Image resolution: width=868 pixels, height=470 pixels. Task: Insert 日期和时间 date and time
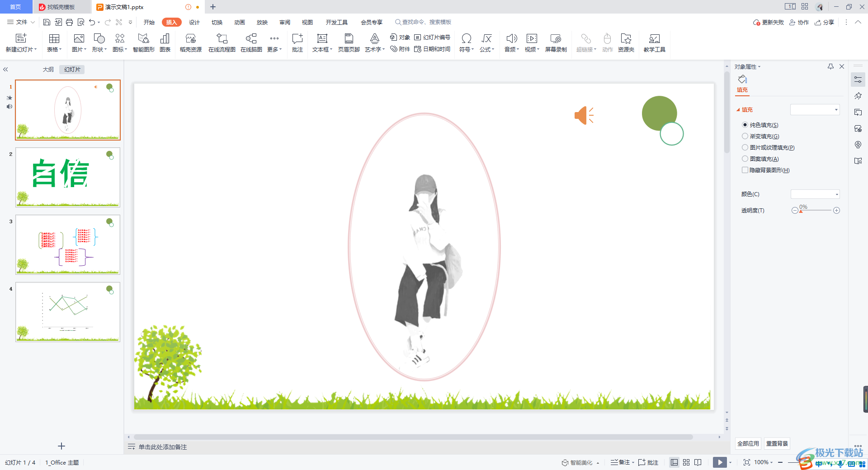432,49
